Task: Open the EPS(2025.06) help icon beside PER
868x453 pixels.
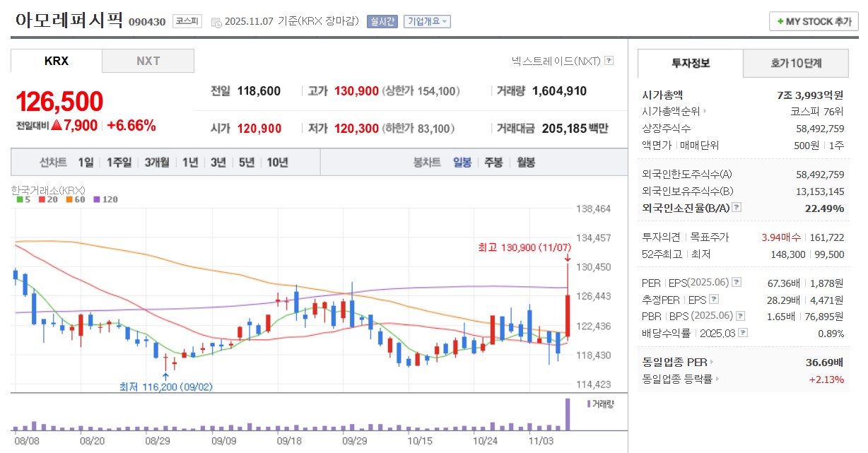Action: point(736,283)
